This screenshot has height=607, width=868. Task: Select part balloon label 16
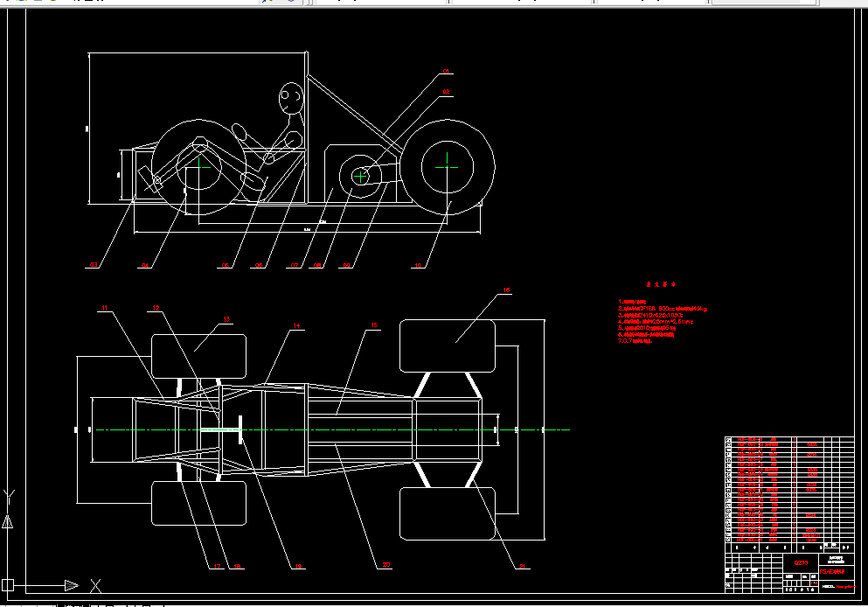click(506, 290)
